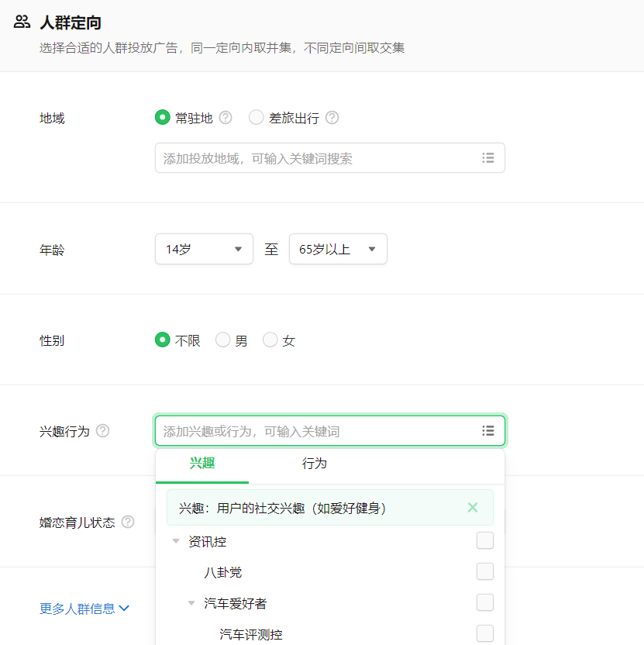Dismiss the green interest tip with the X icon
Viewport: 644px width, 645px height.
472,508
